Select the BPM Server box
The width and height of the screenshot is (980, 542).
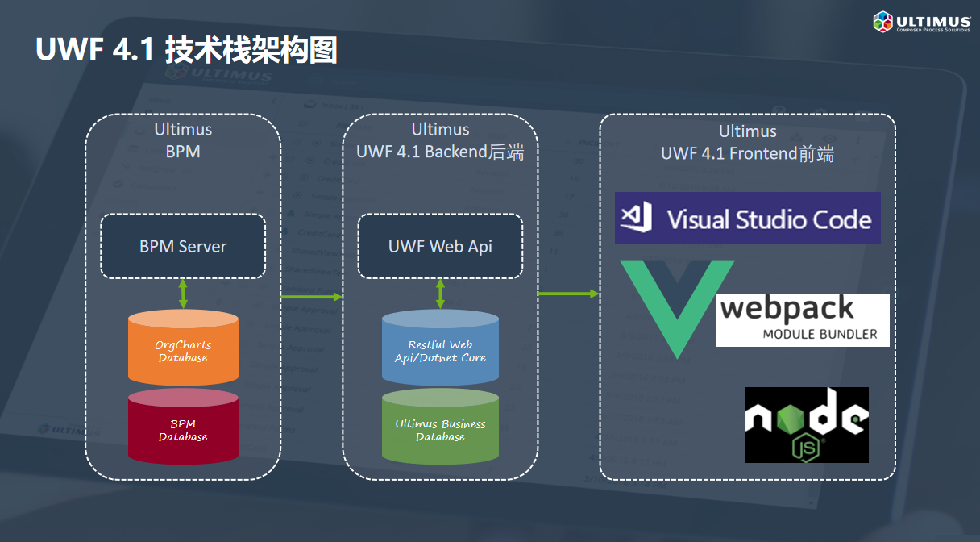[183, 247]
